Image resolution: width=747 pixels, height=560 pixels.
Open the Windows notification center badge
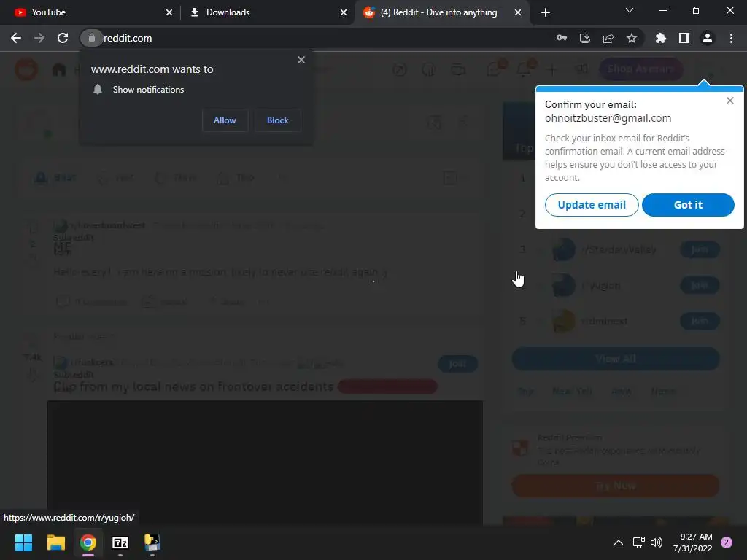tap(727, 542)
